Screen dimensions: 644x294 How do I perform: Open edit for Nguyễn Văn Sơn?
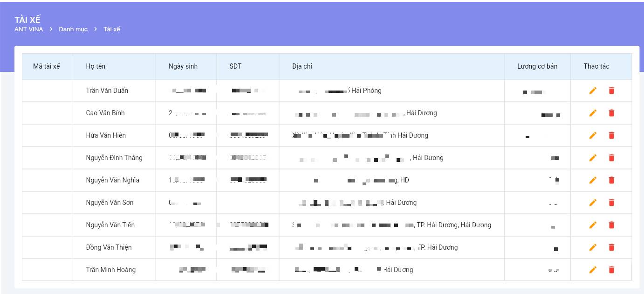593,203
